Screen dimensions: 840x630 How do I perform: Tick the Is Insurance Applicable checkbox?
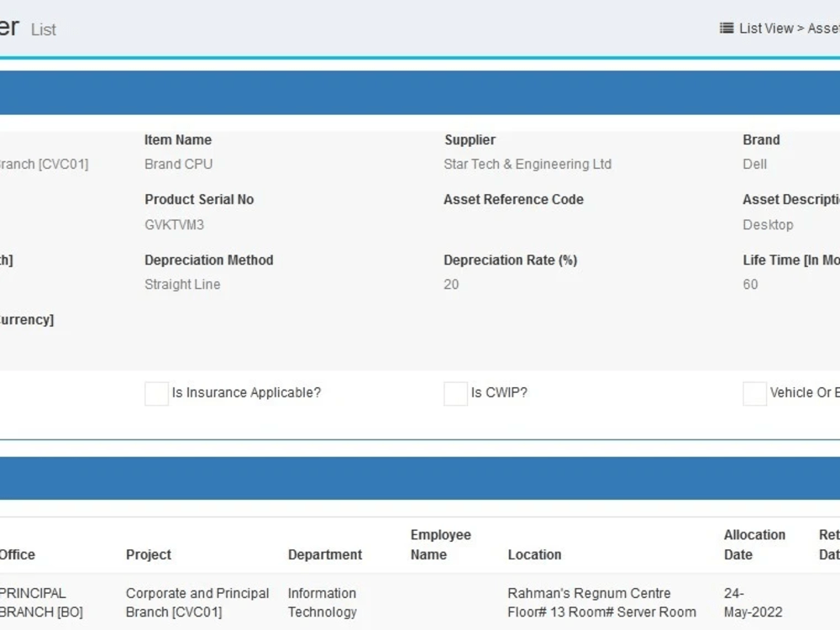[x=156, y=394]
